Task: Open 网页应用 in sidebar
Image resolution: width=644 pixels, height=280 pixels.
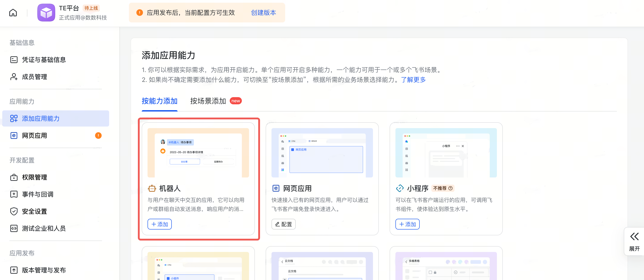Action: click(55, 135)
